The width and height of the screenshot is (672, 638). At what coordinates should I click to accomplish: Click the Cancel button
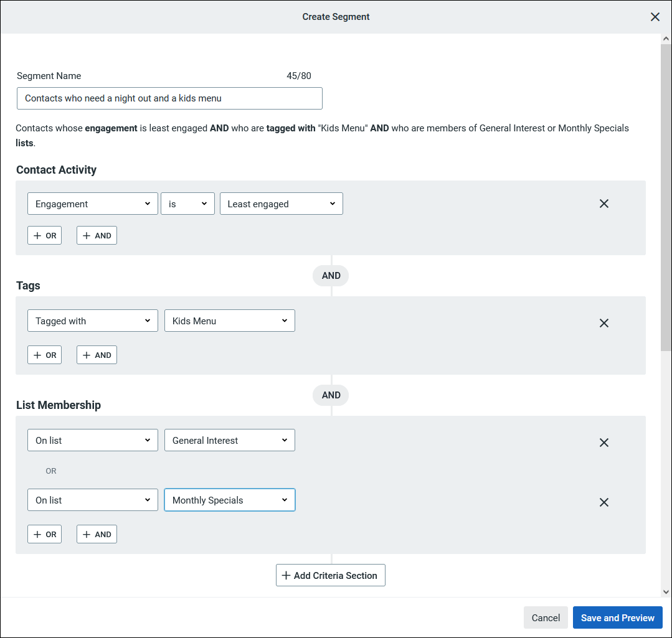[546, 618]
